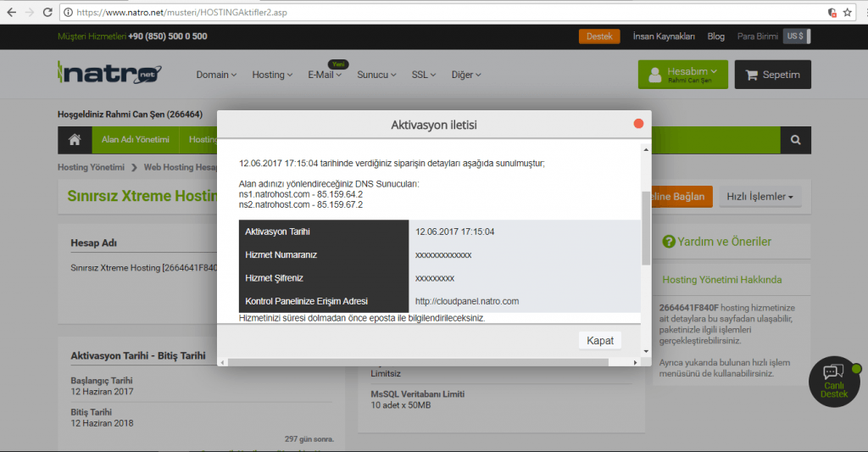The height and width of the screenshot is (452, 868).
Task: Open the Canlı Destek live chat bubble
Action: (834, 381)
